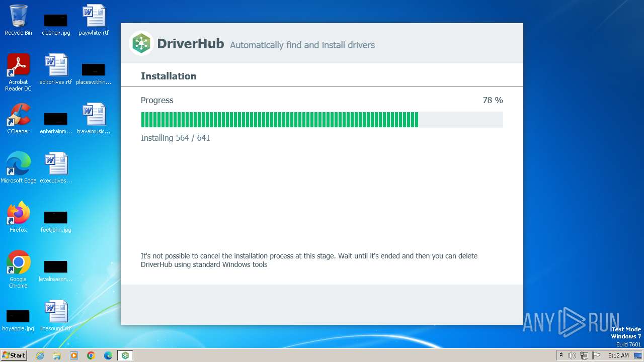Open the network tray icon

(x=584, y=355)
